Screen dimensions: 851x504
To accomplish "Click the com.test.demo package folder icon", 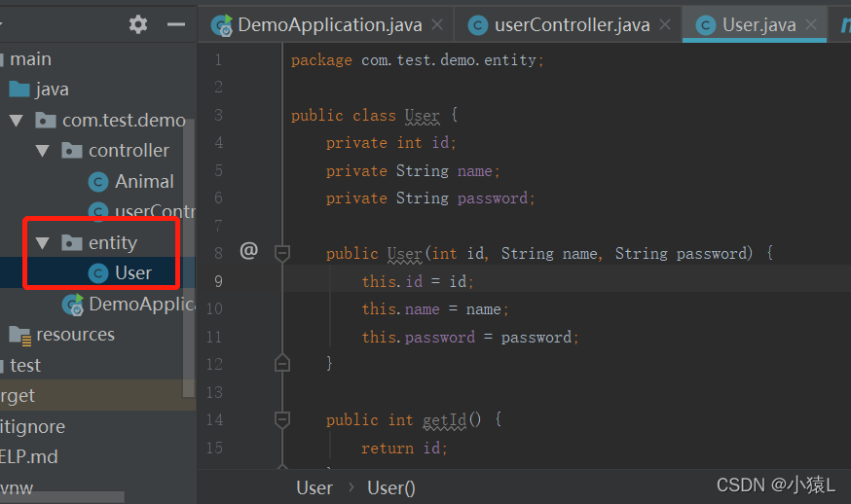I will (x=46, y=120).
